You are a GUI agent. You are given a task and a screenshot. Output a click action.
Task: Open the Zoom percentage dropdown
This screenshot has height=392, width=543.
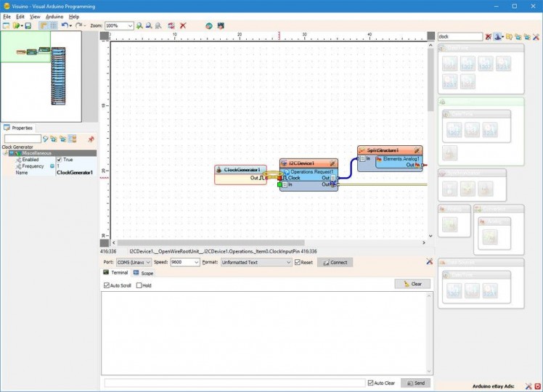pyautogui.click(x=131, y=25)
